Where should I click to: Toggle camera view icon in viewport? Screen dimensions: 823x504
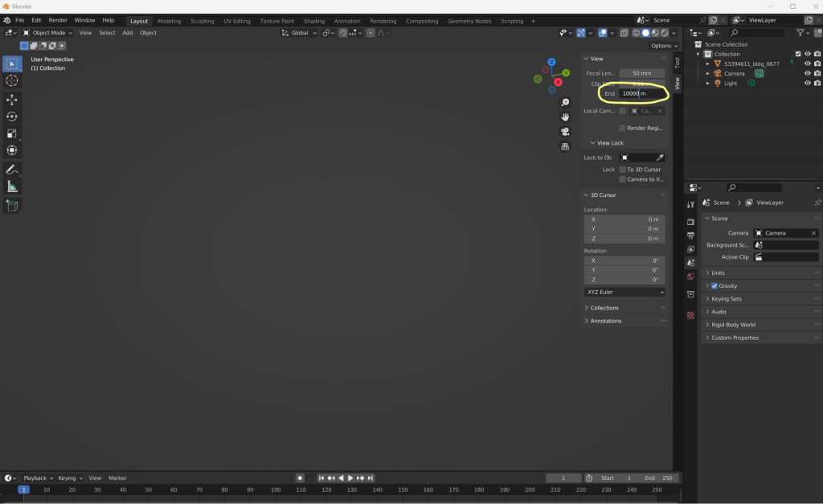click(x=565, y=132)
